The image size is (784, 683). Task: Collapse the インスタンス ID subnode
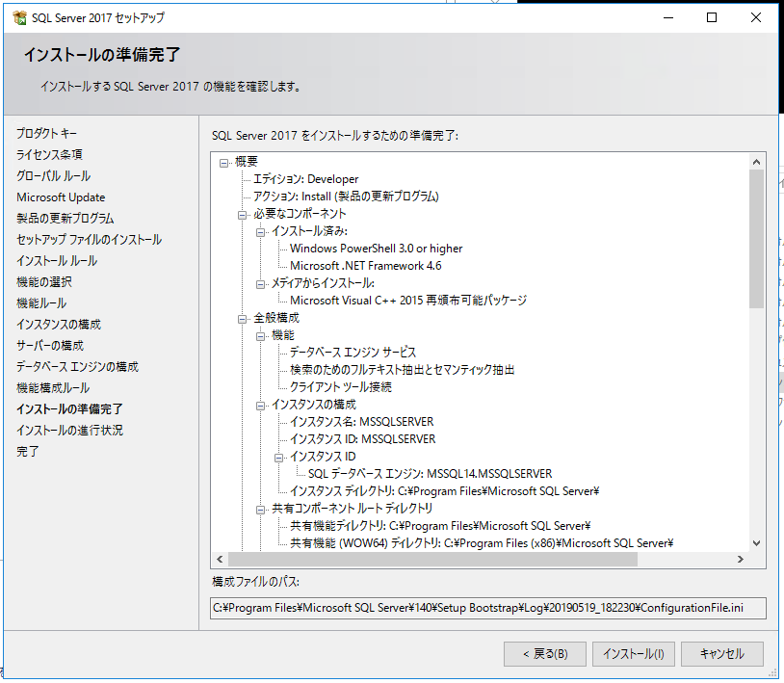tap(278, 458)
